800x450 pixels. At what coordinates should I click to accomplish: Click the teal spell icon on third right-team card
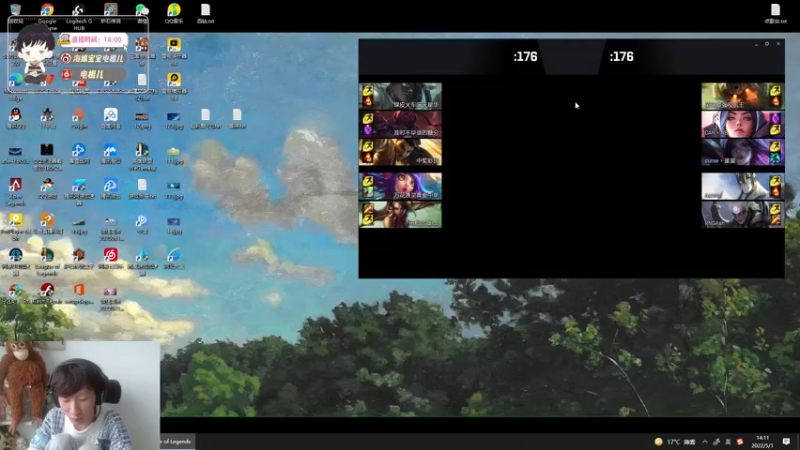pos(776,158)
